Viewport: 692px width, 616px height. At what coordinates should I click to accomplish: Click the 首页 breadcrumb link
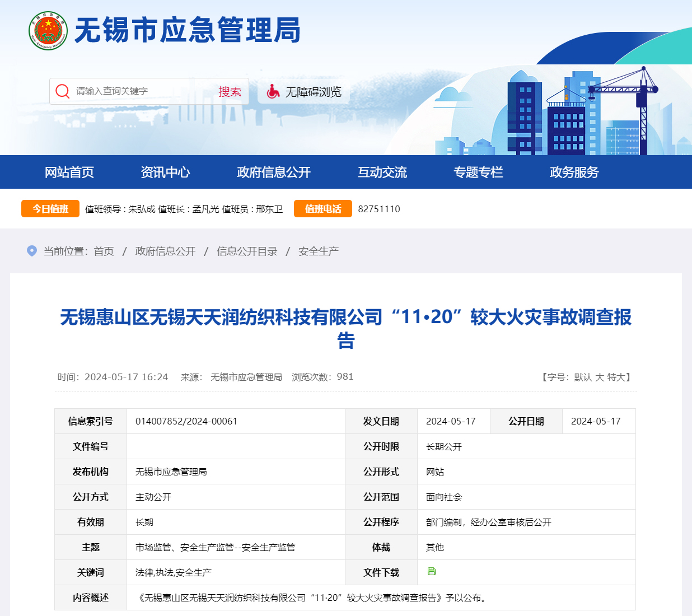(104, 251)
